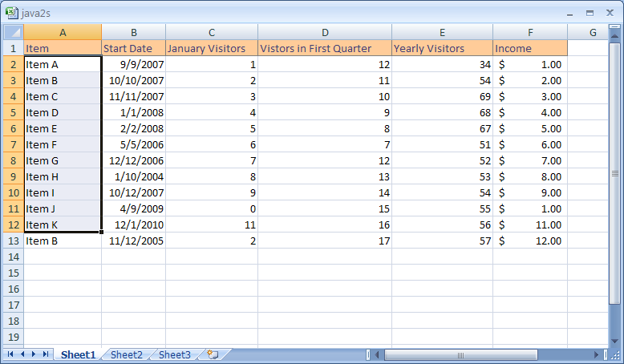Click horizontal scrollbar right arrow
This screenshot has width=624, height=364.
click(x=596, y=354)
